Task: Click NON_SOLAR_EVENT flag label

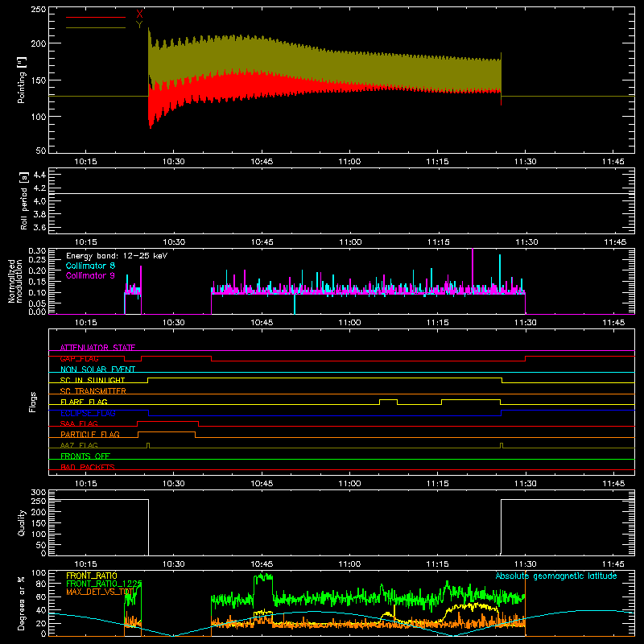Action: [x=97, y=369]
